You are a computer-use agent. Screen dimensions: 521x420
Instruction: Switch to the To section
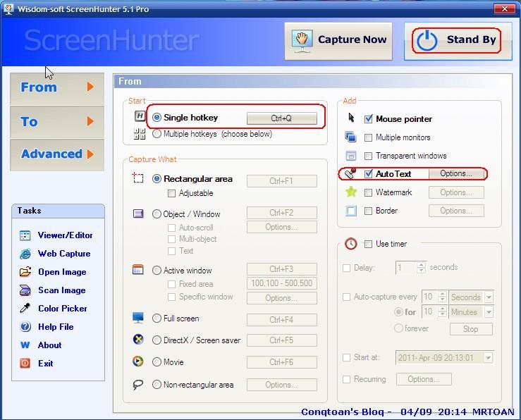(x=57, y=122)
